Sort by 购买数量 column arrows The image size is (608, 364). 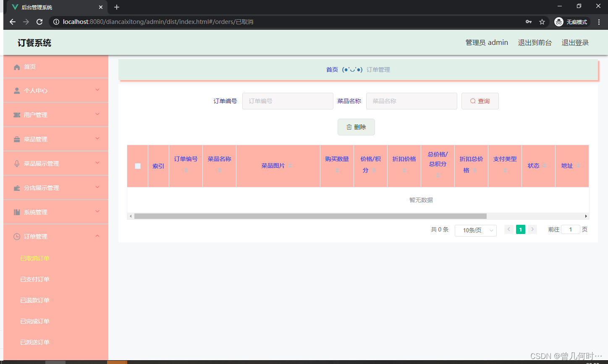click(x=337, y=170)
